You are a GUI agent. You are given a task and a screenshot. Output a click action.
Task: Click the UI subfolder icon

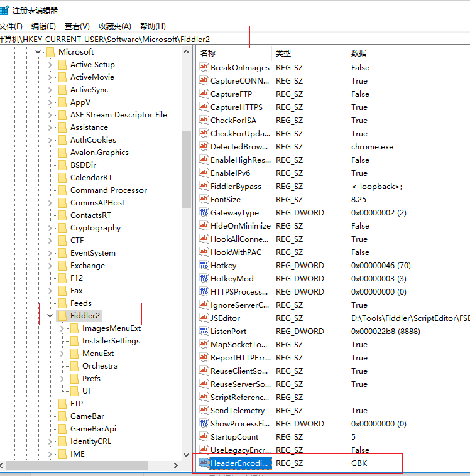click(74, 391)
